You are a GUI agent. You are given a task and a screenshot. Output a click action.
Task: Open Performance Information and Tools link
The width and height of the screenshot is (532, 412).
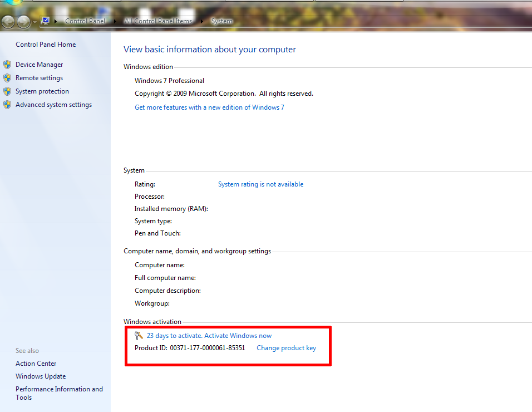pos(59,393)
